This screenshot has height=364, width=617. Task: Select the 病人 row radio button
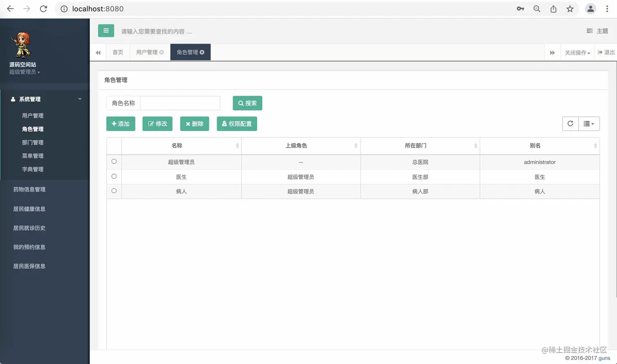coord(114,191)
